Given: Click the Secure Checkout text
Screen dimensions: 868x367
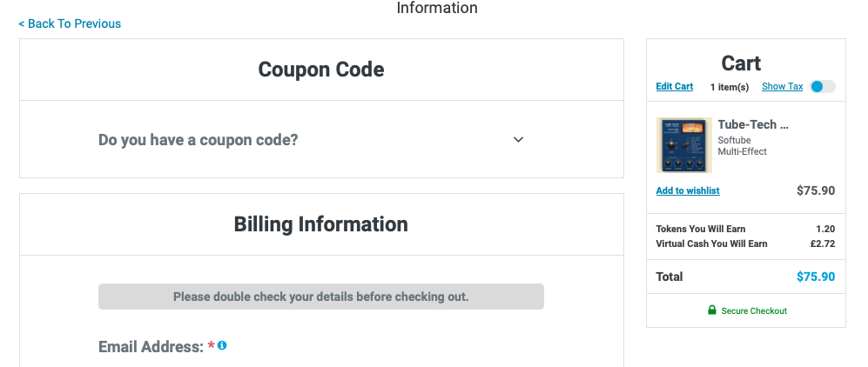Looking at the screenshot, I should tap(754, 311).
